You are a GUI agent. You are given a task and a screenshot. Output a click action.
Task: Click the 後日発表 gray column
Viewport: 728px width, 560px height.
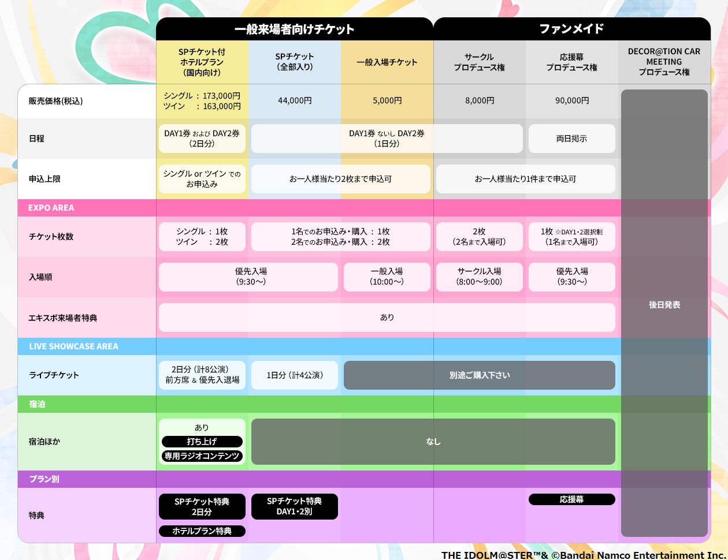(x=664, y=313)
